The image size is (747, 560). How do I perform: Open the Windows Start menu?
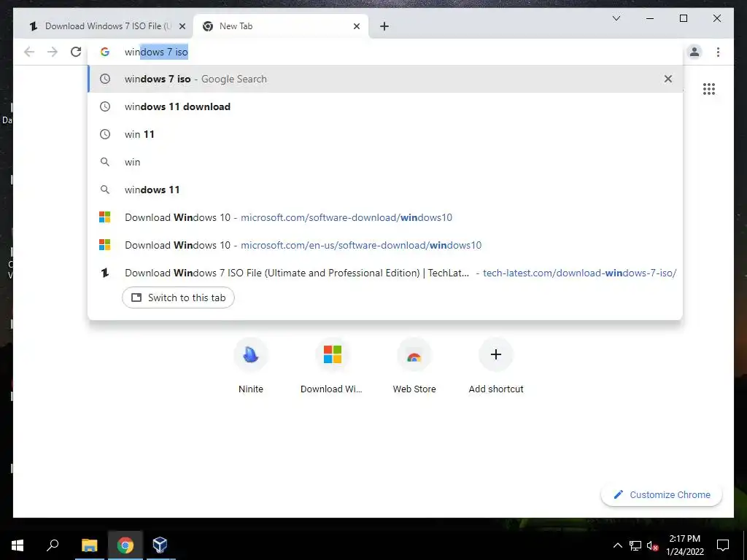coord(18,545)
